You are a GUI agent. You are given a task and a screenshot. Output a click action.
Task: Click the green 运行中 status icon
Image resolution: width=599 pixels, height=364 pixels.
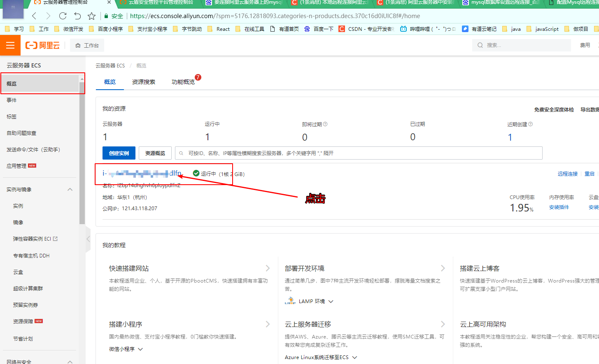pyautogui.click(x=196, y=174)
